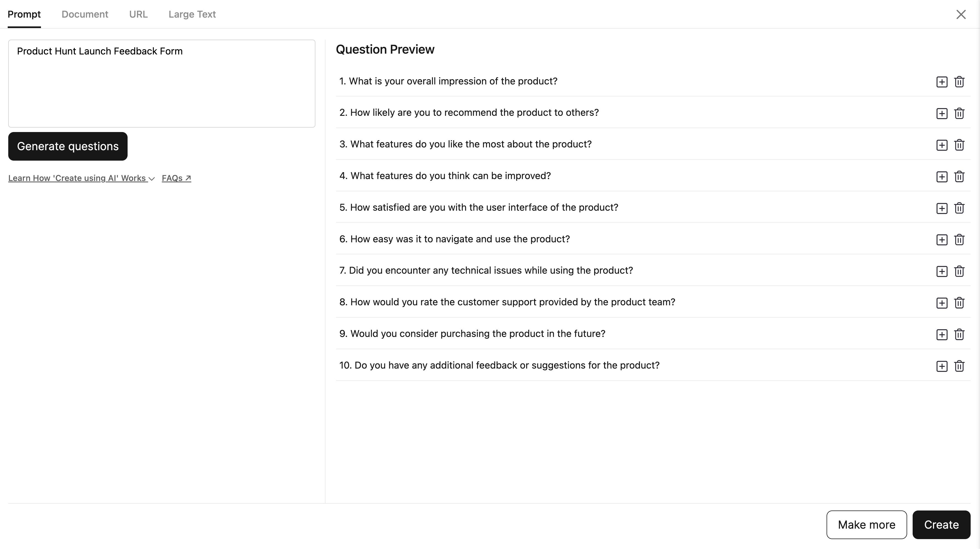Click the Create button
Image resolution: width=980 pixels, height=549 pixels.
(x=941, y=524)
